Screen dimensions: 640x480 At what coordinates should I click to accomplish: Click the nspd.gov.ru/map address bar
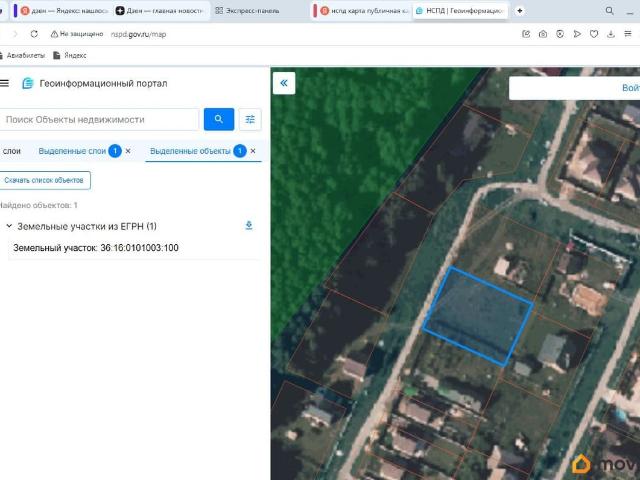tap(138, 34)
